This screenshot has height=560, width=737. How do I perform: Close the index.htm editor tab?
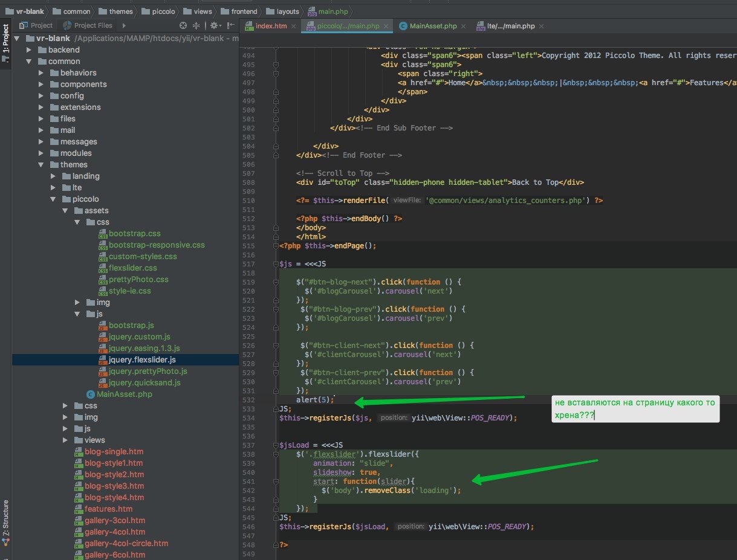click(x=293, y=26)
